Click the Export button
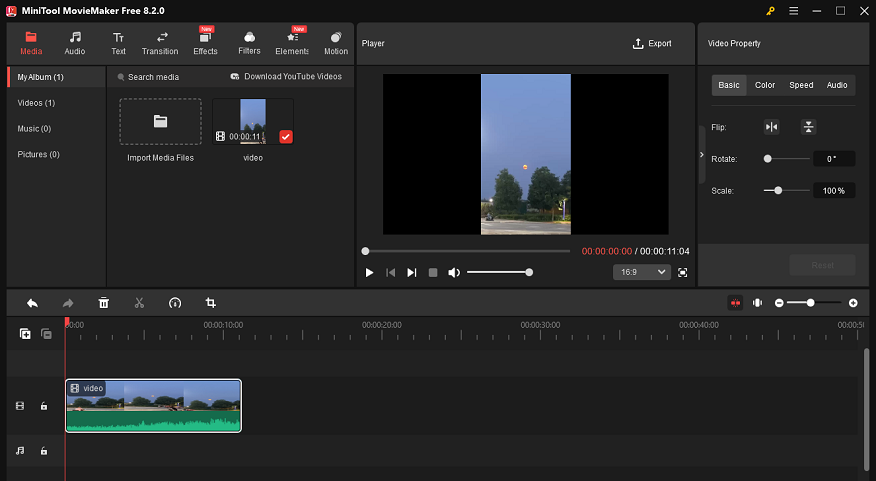 pyautogui.click(x=652, y=44)
